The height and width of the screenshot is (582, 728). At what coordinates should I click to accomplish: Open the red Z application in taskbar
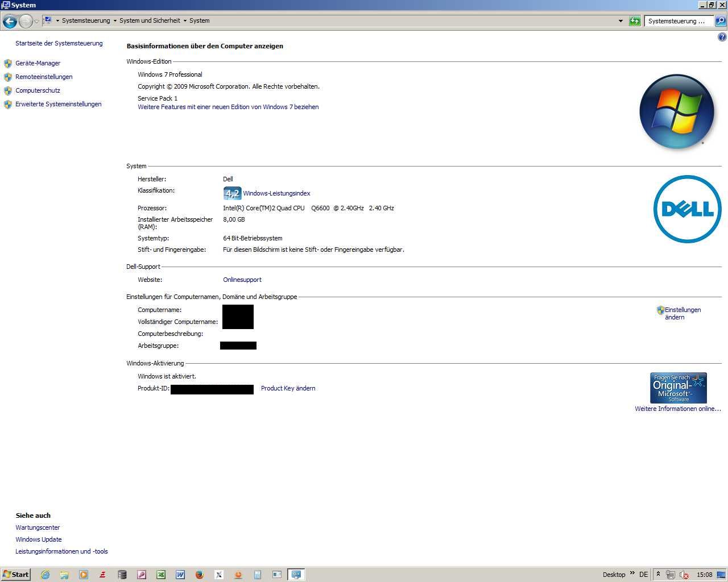point(103,575)
